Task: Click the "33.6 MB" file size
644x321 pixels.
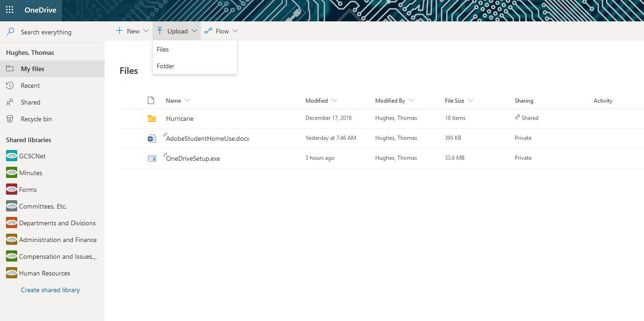Action: (x=455, y=158)
